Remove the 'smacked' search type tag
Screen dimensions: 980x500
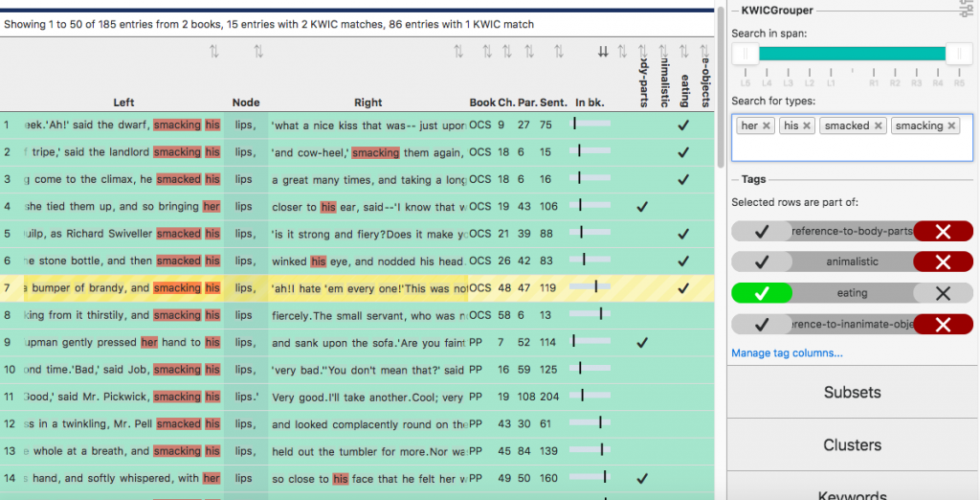coord(879,126)
